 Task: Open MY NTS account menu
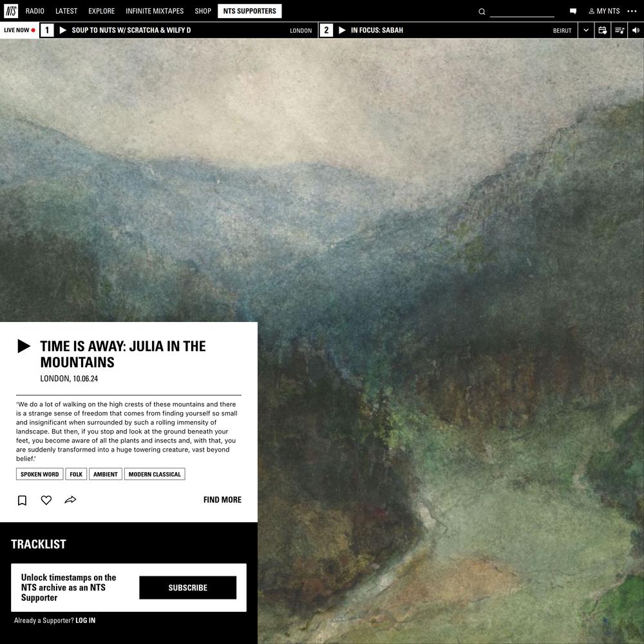point(604,11)
